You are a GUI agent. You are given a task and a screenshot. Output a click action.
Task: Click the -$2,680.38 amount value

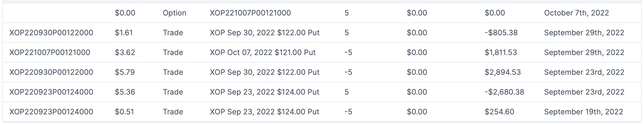pyautogui.click(x=504, y=92)
